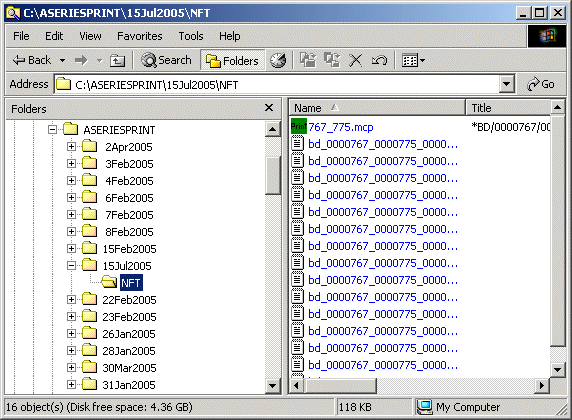572x420 pixels.
Task: Click the Delete X toolbar icon
Action: [355, 61]
